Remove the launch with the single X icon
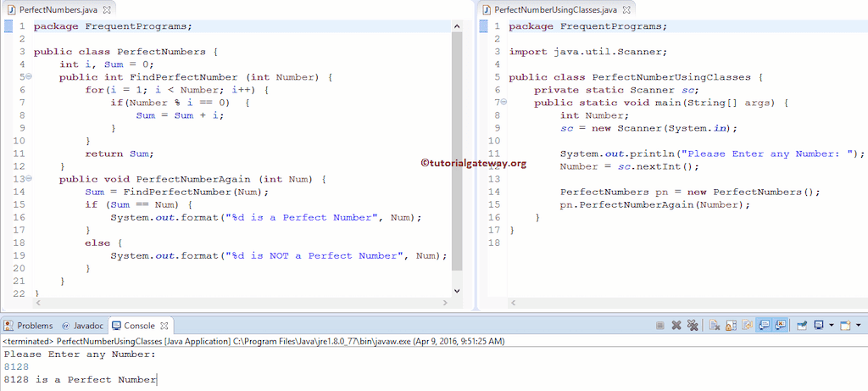The image size is (868, 391). pos(676,326)
